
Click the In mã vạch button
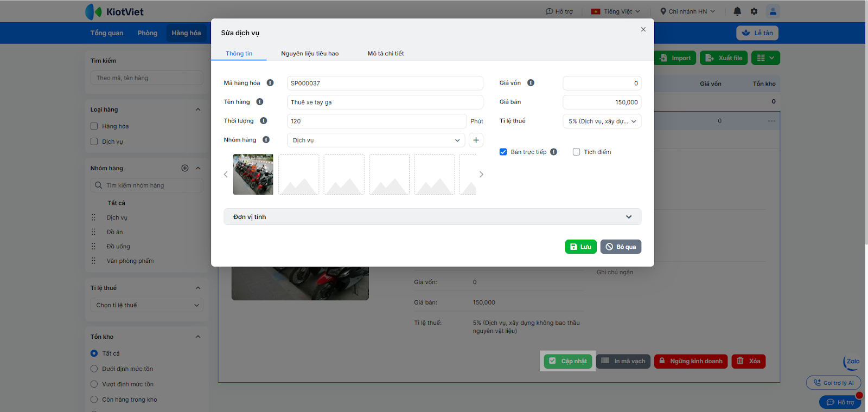click(x=623, y=361)
